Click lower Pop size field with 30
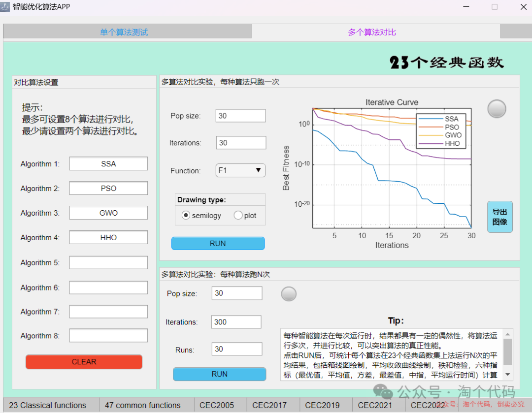The height and width of the screenshot is (413, 532). (237, 293)
